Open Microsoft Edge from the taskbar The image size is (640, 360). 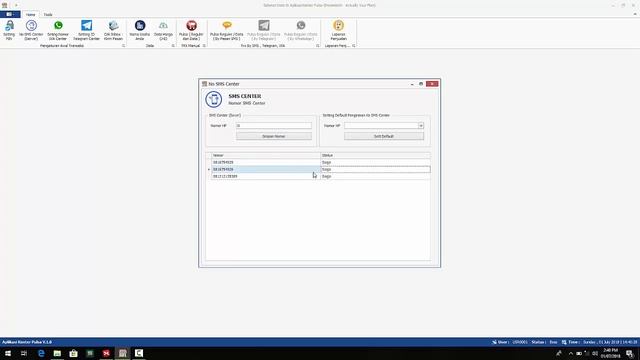pyautogui.click(x=41, y=353)
